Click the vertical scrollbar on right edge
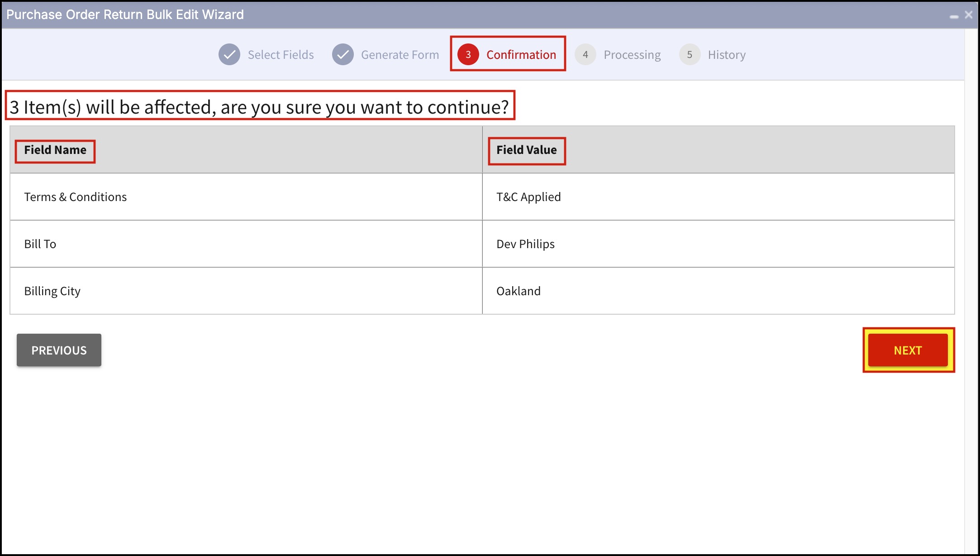This screenshot has height=556, width=980. point(971,290)
